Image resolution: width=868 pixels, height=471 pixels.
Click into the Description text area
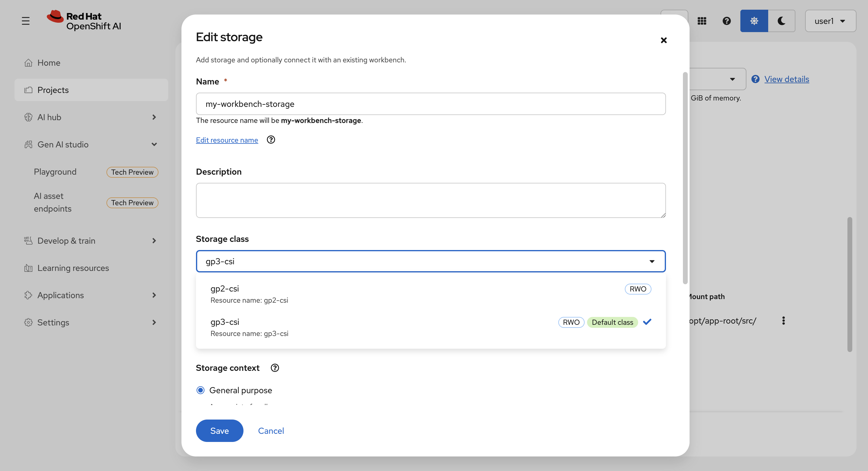click(430, 200)
